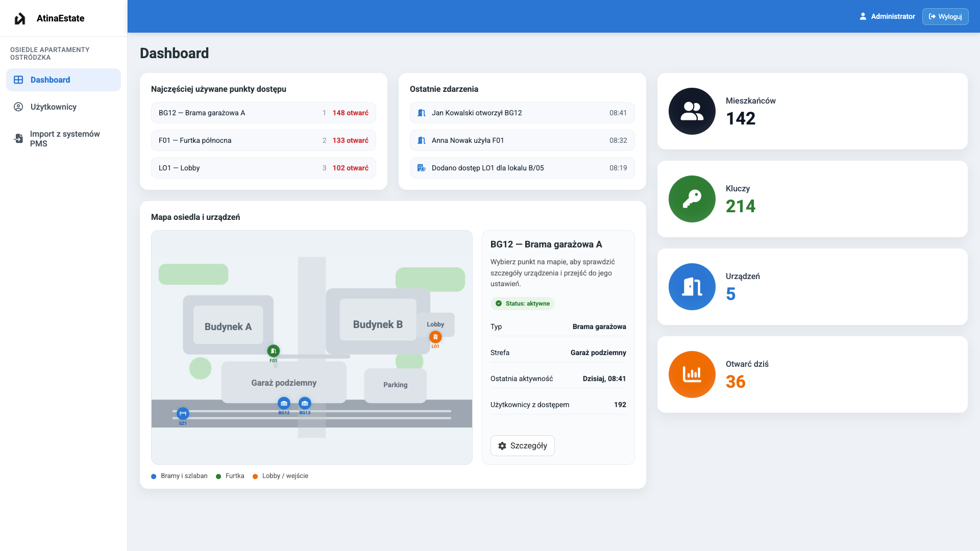Click the blue Bramy i szlaban legend dot

154,477
